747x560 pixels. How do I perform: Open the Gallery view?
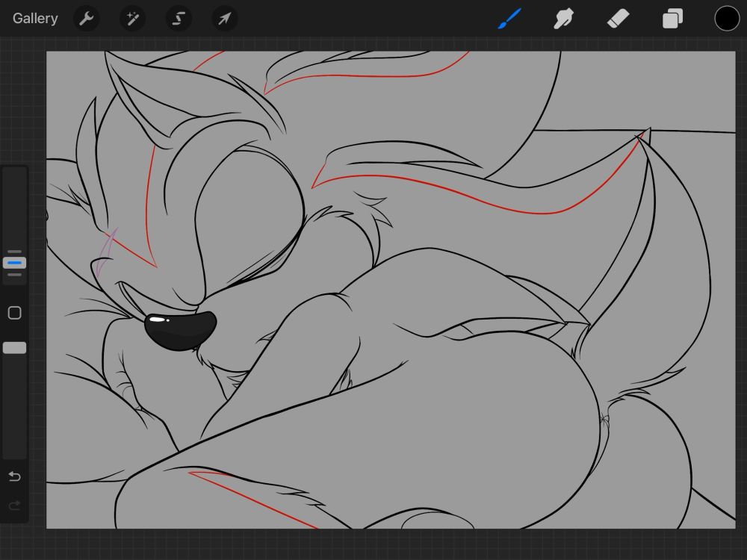(35, 19)
